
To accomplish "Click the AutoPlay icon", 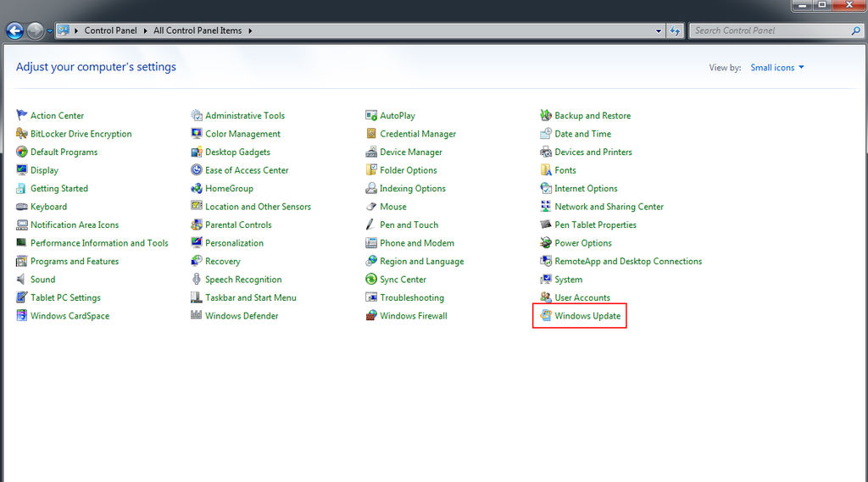I will [371, 115].
